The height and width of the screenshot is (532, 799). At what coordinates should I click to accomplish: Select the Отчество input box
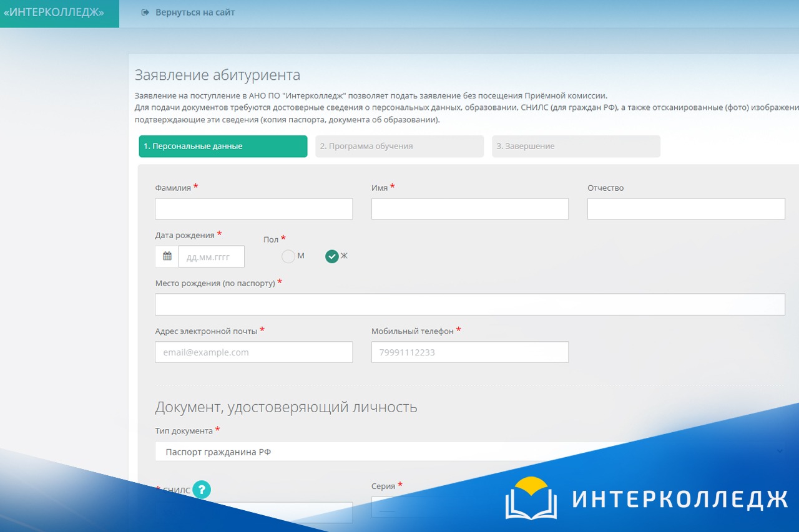[x=685, y=209]
